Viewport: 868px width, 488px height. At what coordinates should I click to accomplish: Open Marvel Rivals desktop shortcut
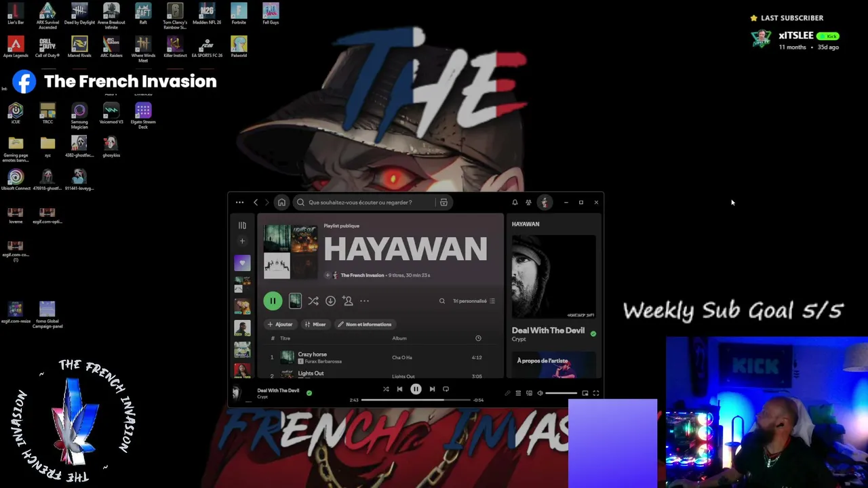click(x=79, y=47)
